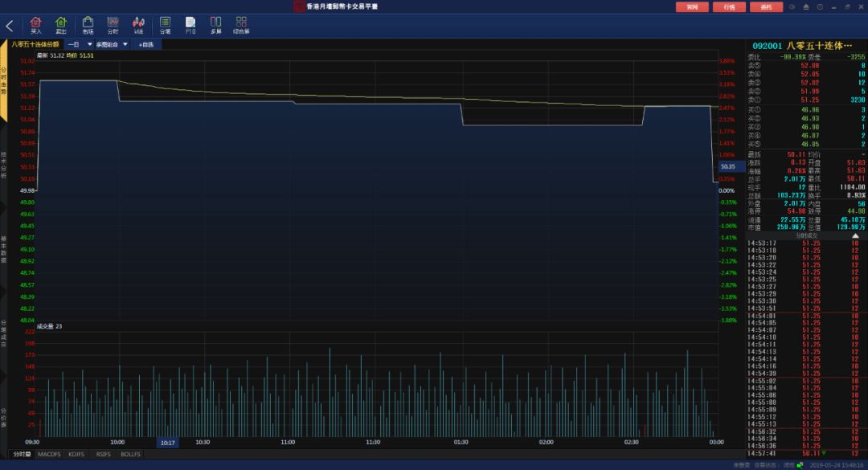Open the 买入 (buy) house icon
This screenshot has height=470, width=868.
[36, 26]
